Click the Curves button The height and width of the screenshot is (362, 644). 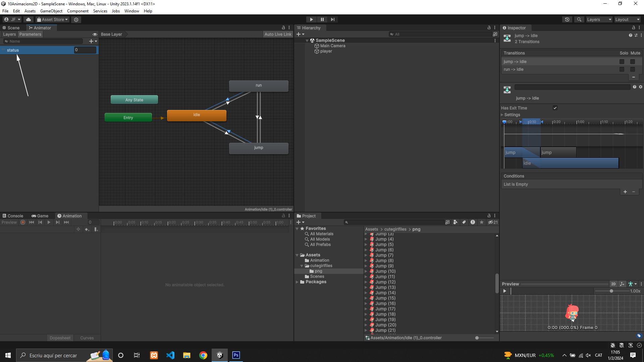(87, 338)
